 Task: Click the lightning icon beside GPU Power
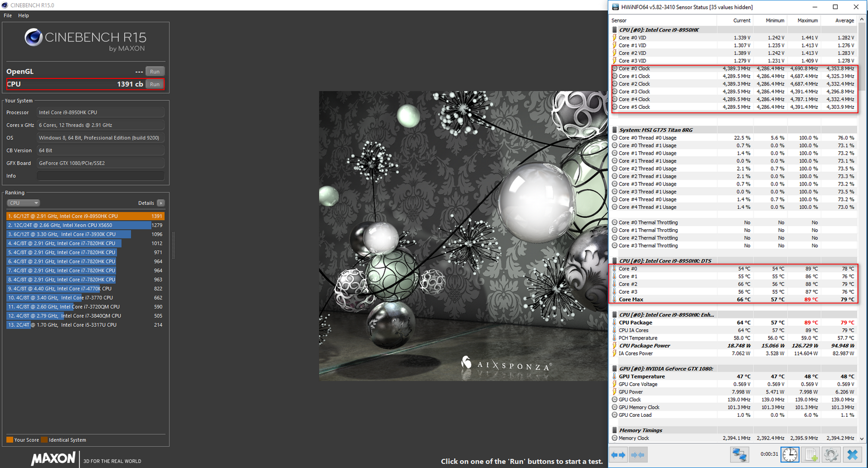(x=614, y=392)
